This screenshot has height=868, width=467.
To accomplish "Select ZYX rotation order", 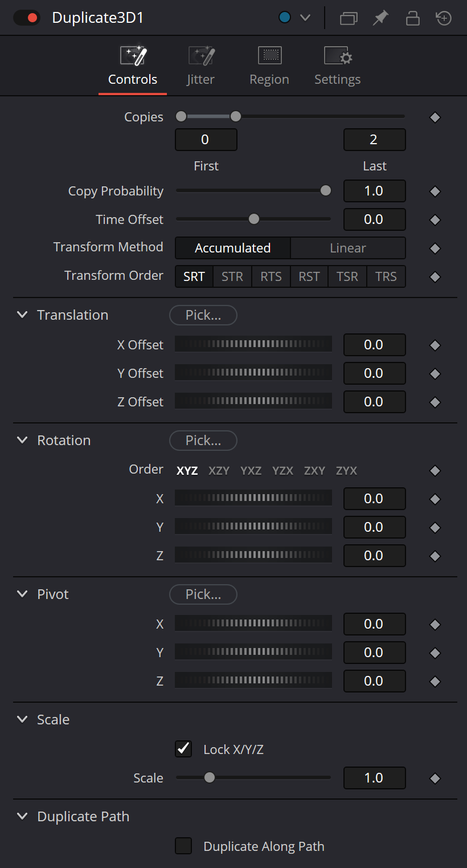I will (x=346, y=471).
